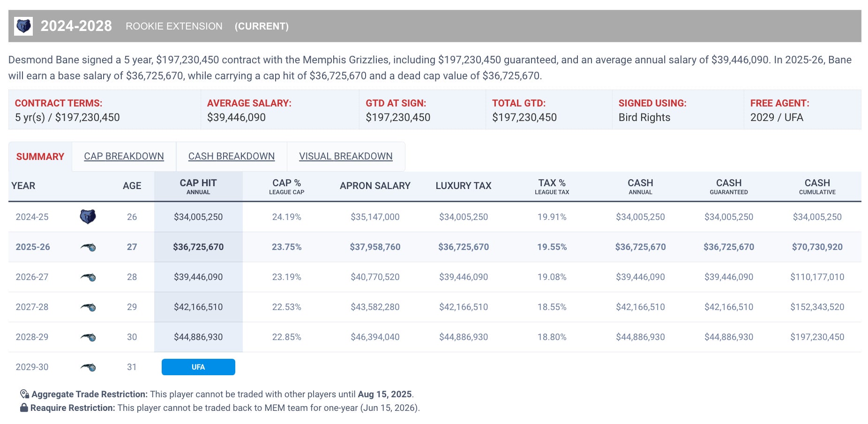The image size is (868, 424).
Task: Open the Visual Breakdown tab
Action: [x=346, y=157]
